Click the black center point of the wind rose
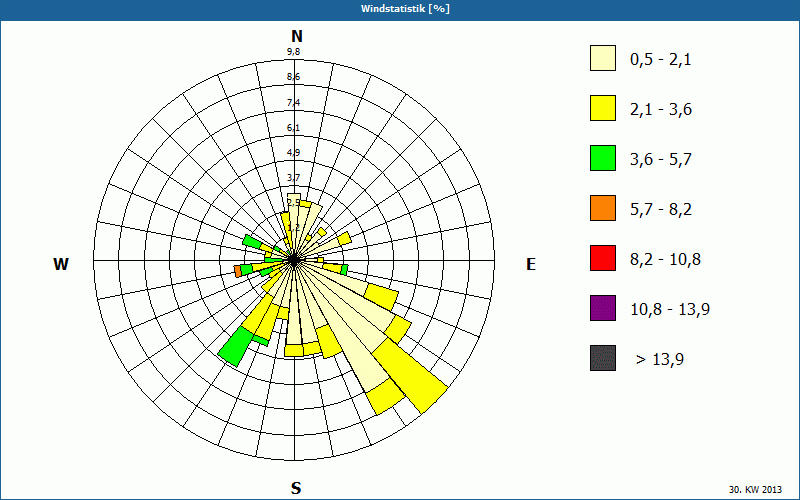Screen dimensions: 800x500 coord(294,260)
